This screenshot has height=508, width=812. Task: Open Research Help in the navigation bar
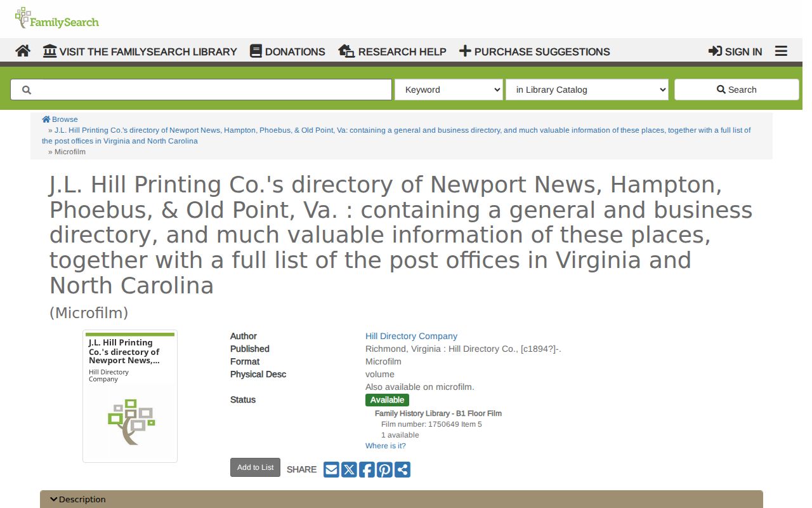[x=392, y=51]
